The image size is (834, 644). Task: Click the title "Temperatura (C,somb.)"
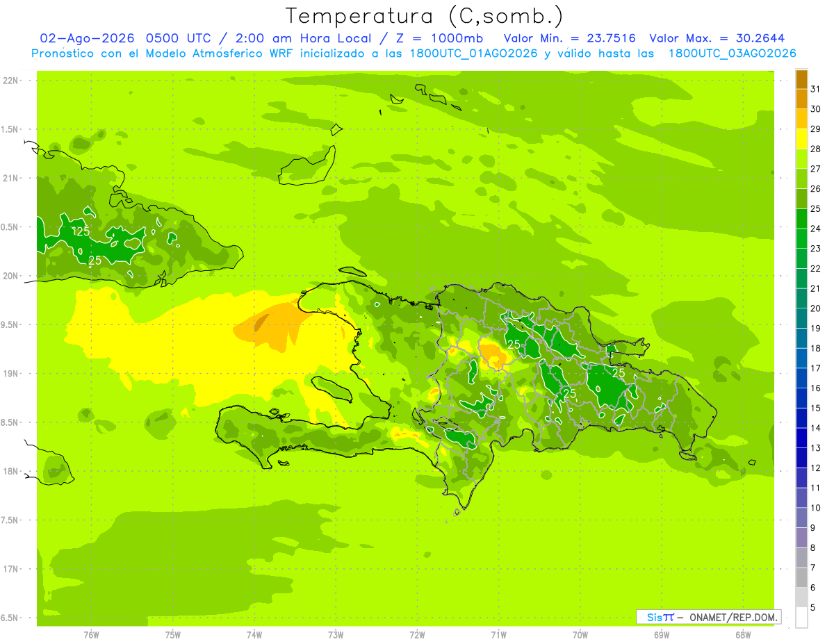424,16
